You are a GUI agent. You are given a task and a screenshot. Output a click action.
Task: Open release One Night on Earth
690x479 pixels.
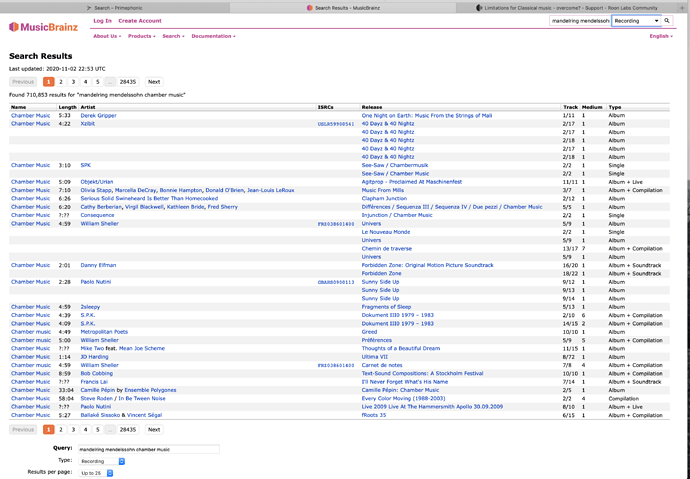[x=427, y=116]
